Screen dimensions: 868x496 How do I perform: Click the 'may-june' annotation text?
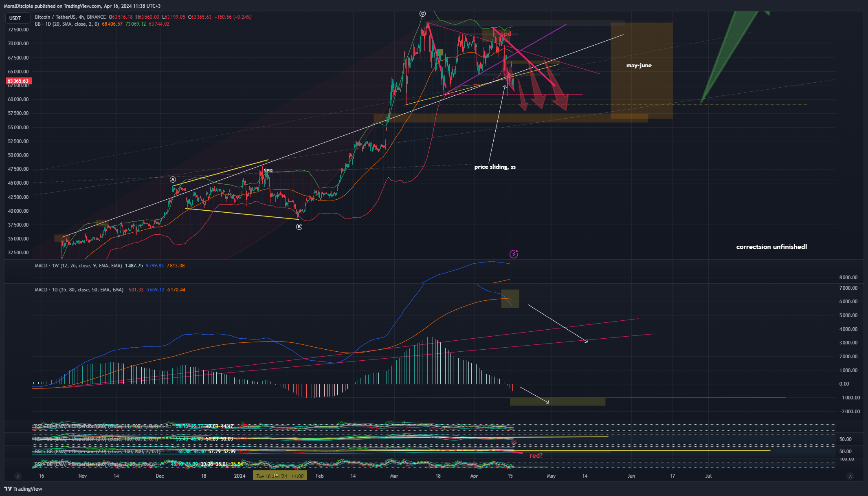click(x=639, y=65)
